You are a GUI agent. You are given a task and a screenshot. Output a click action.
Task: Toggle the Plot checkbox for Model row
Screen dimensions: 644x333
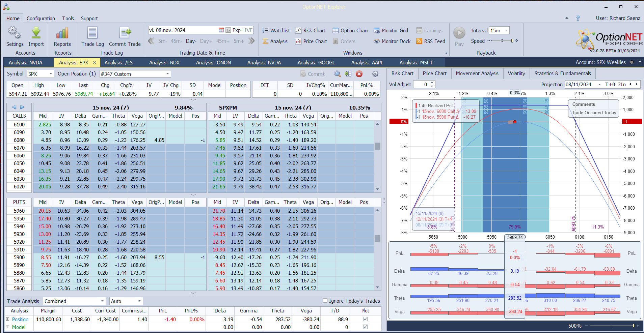click(365, 327)
